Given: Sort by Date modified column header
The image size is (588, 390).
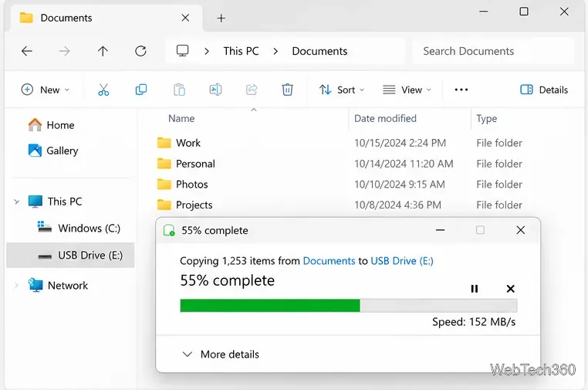Looking at the screenshot, I should (385, 119).
